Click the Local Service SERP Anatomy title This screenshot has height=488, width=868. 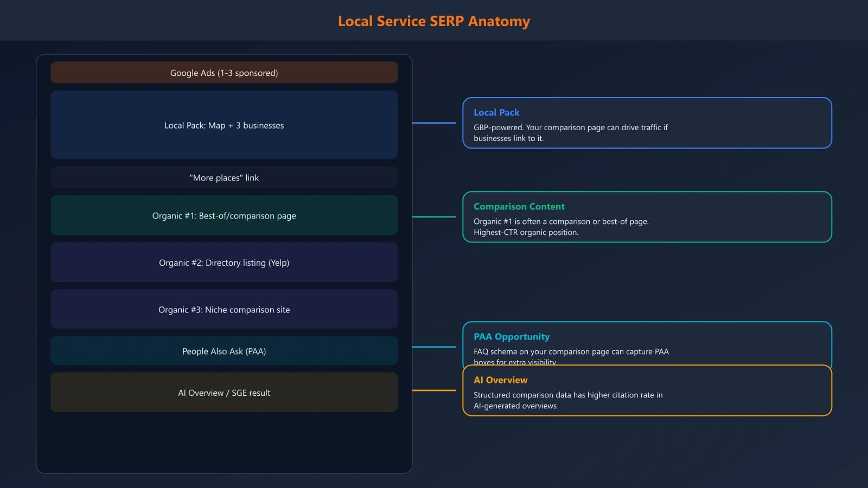434,21
